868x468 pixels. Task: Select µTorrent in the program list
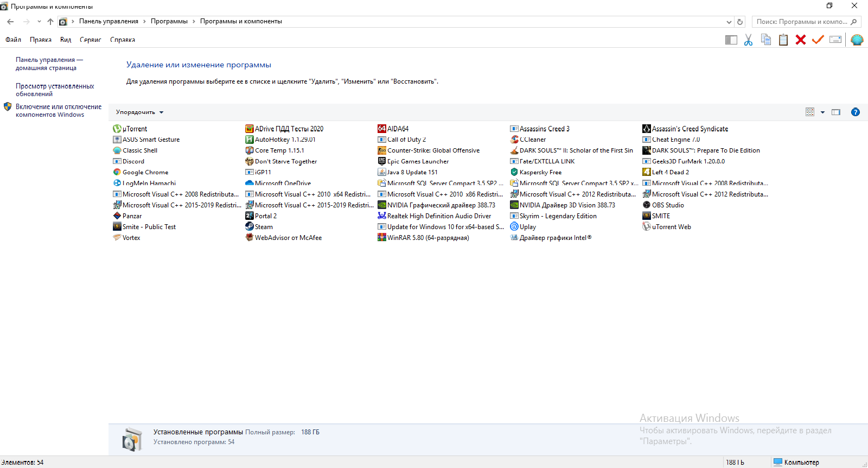[130, 129]
